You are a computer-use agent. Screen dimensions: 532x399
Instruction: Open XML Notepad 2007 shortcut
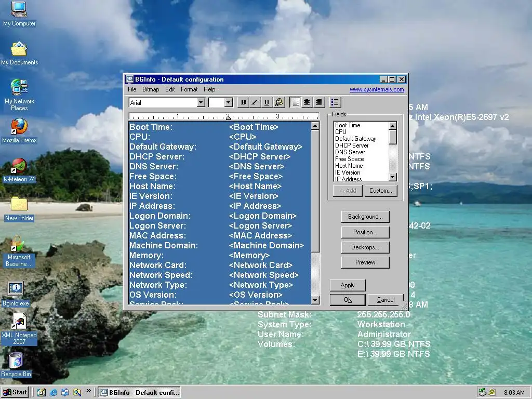click(x=19, y=329)
